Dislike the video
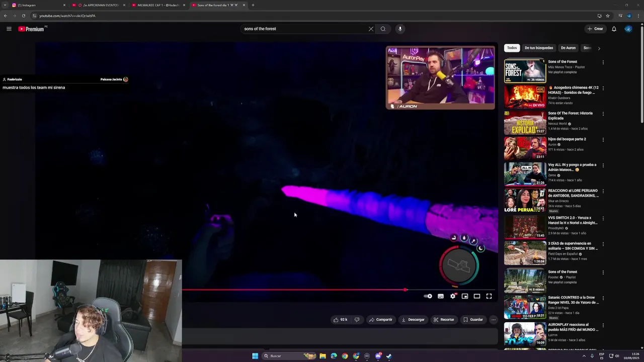The width and height of the screenshot is (644, 362). tap(357, 320)
